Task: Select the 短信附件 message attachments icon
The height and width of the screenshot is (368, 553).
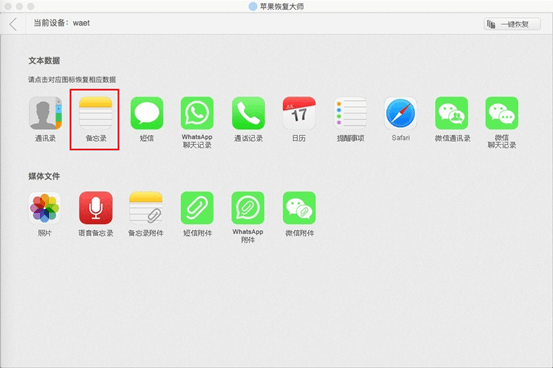Action: click(197, 208)
